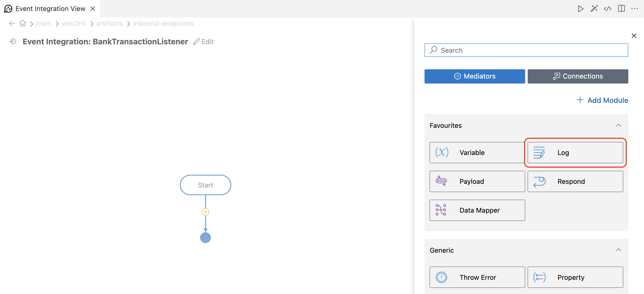
Task: Click the plus icon under Start node
Action: point(205,212)
